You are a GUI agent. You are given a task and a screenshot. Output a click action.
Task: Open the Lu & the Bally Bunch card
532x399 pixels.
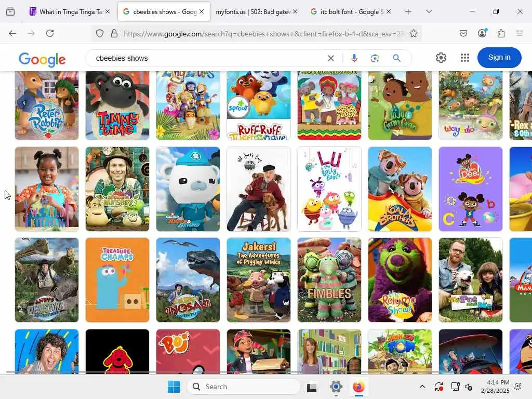coord(329,189)
